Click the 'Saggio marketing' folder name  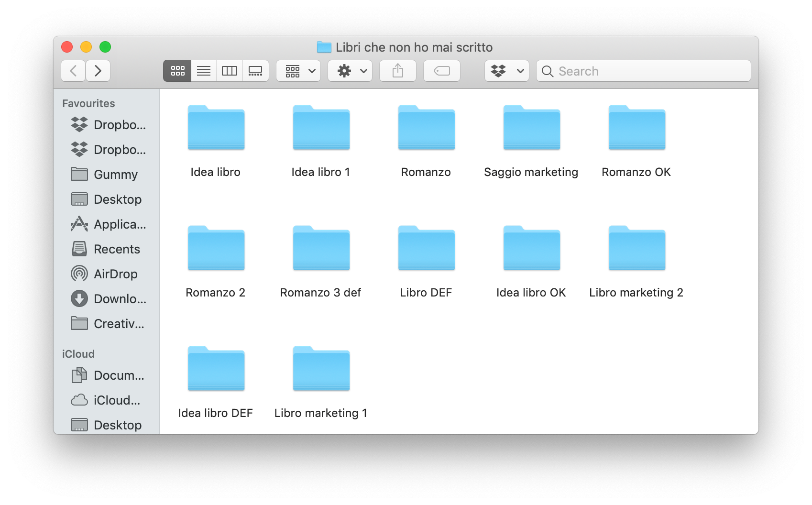coord(531,172)
